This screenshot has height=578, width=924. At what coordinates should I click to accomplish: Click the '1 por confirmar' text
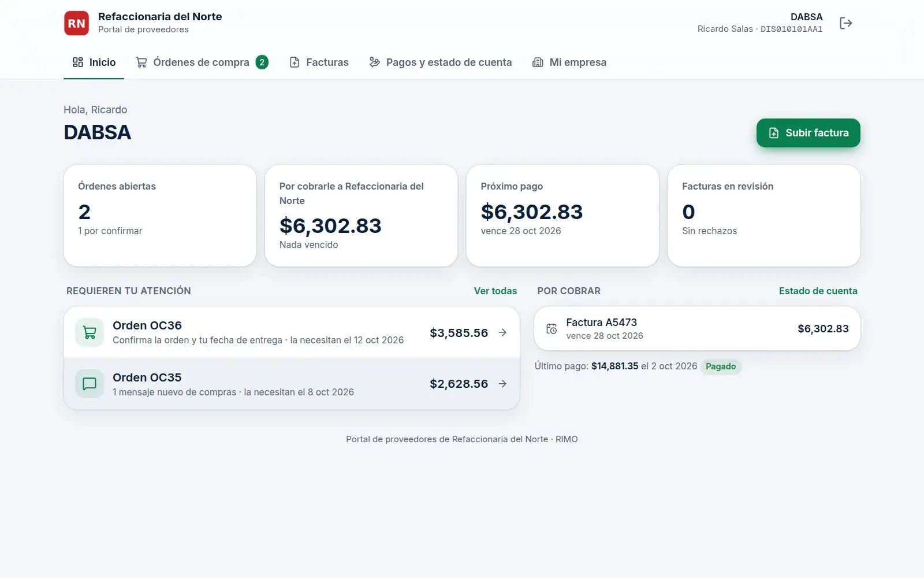coord(110,231)
